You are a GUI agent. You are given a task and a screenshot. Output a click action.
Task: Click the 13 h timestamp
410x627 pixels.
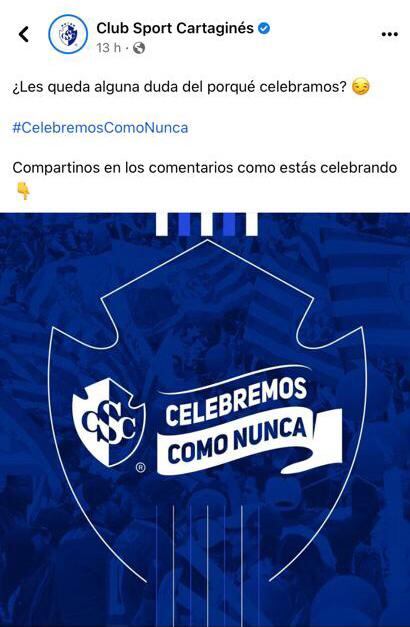click(108, 48)
